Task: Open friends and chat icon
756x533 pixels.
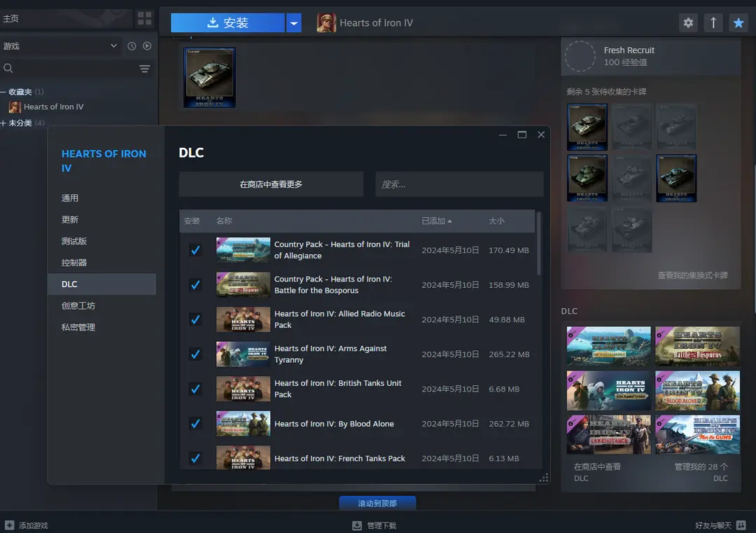Action: [x=741, y=525]
